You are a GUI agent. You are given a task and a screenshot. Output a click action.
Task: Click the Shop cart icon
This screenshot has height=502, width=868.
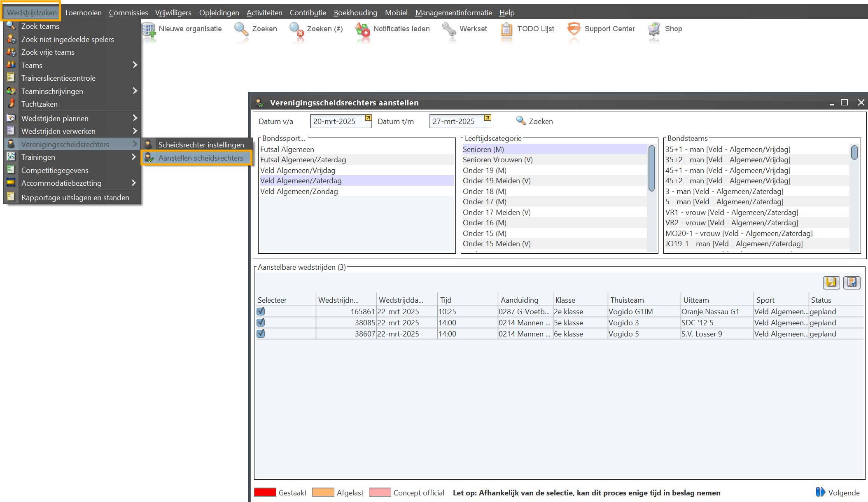tap(654, 30)
